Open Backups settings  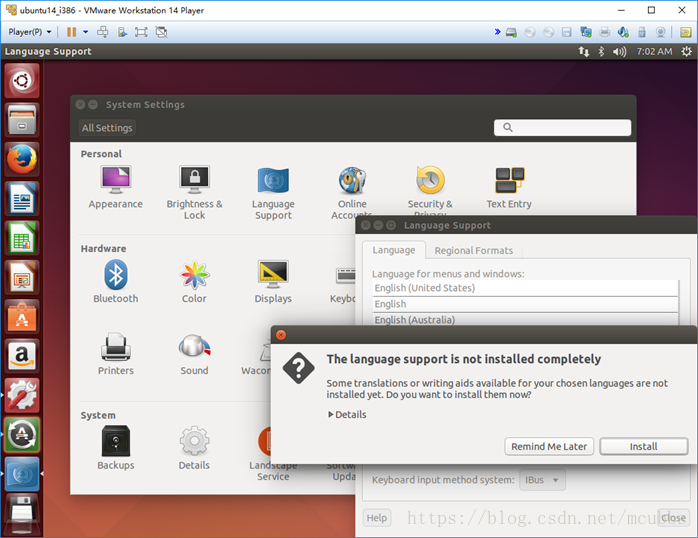116,448
